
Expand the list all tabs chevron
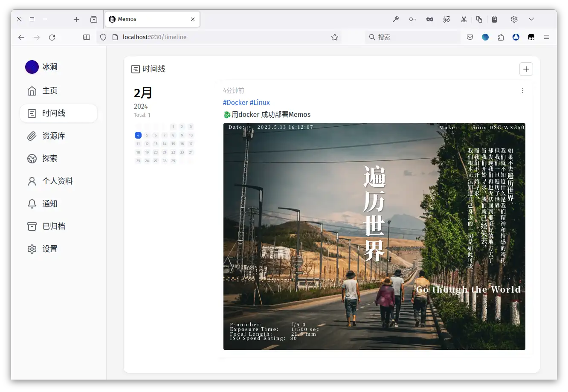[531, 19]
